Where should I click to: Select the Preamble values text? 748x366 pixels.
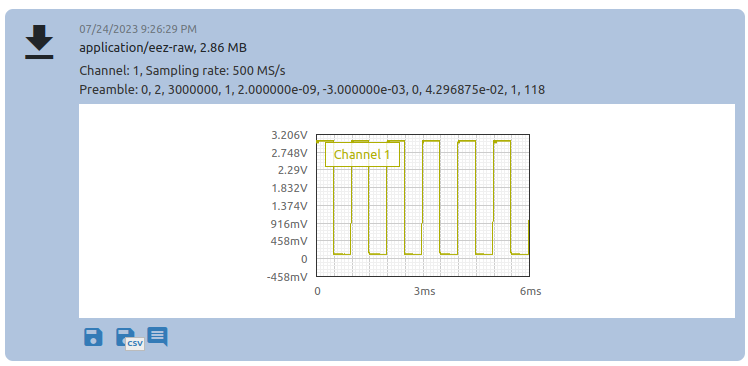(312, 89)
